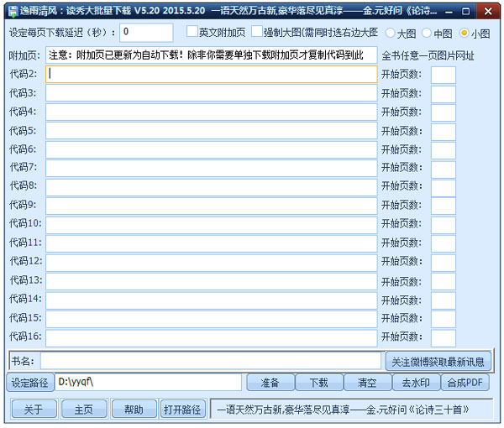This screenshot has width=504, height=428.
Task: Click 开始页数 box for 代码3
Action: pyautogui.click(x=444, y=94)
